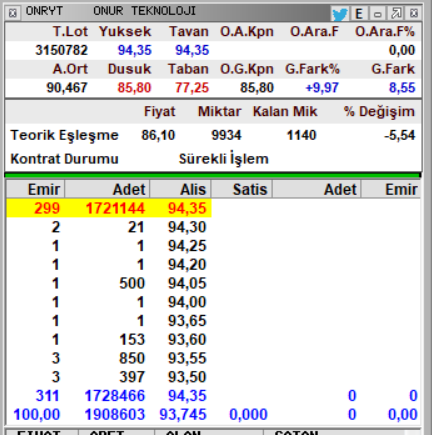Click the Kontrat Durumu label
This screenshot has width=432, height=435.
[64, 159]
